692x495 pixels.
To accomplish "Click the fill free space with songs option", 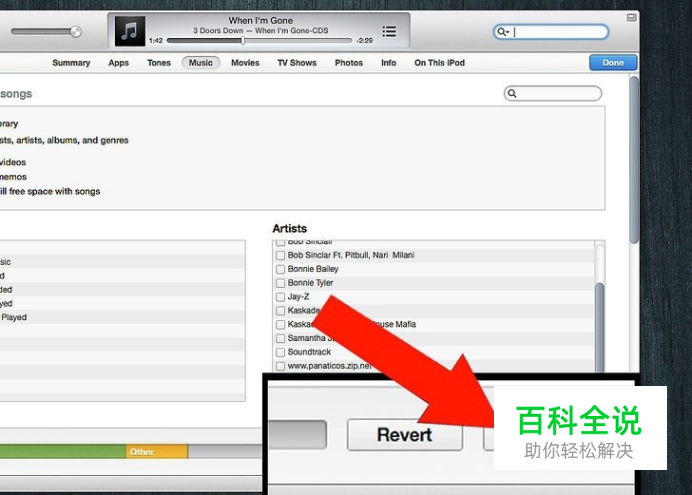I will (50, 191).
